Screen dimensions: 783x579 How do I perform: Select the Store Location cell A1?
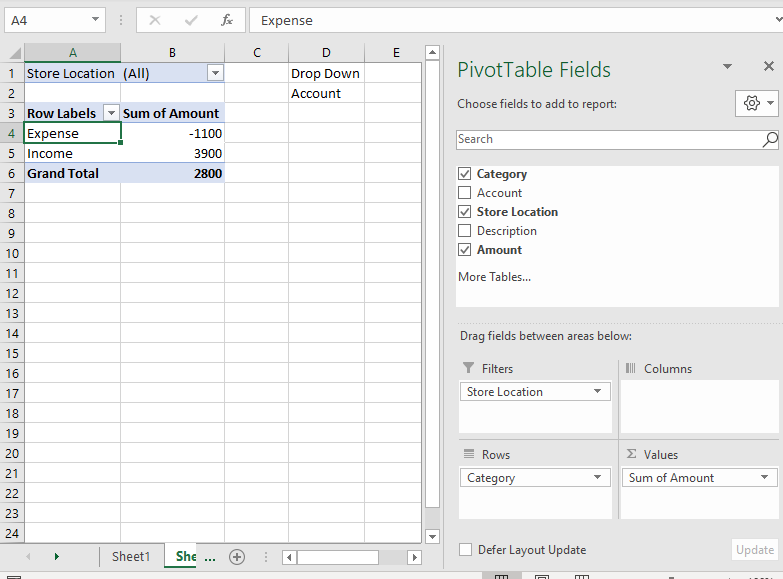pyautogui.click(x=72, y=73)
